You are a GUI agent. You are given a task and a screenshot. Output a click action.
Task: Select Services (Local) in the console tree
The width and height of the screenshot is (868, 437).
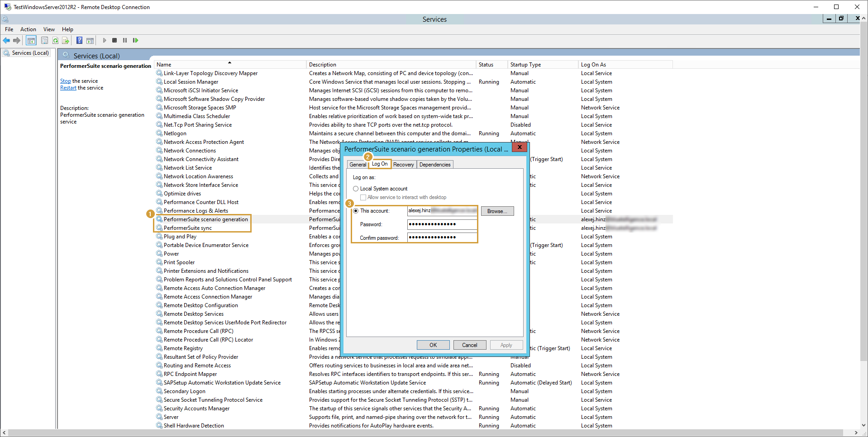[x=30, y=53]
